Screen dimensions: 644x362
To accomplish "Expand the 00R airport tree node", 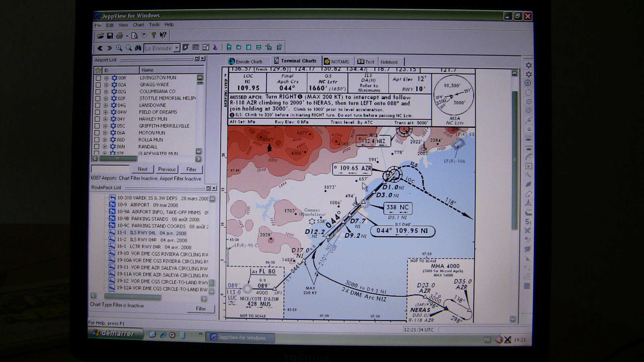I will [x=106, y=78].
